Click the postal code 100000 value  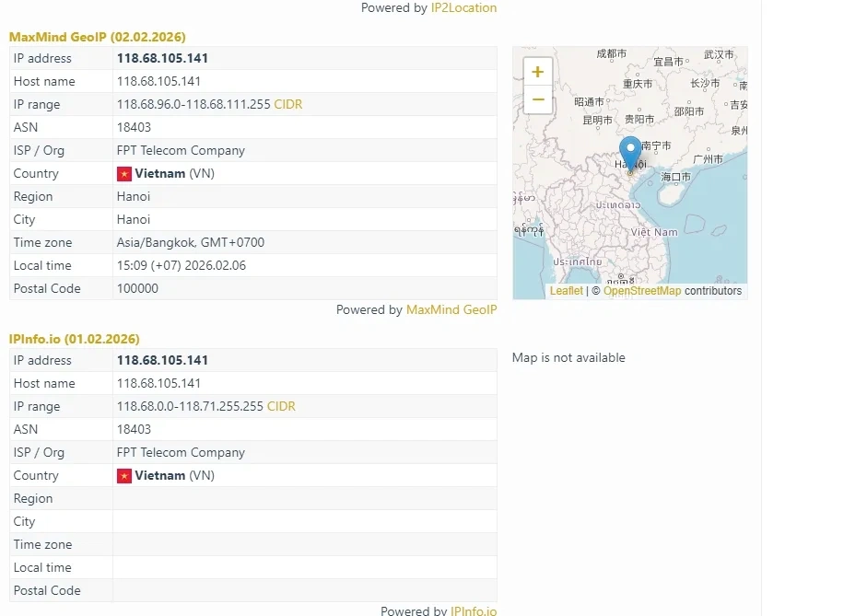point(137,289)
